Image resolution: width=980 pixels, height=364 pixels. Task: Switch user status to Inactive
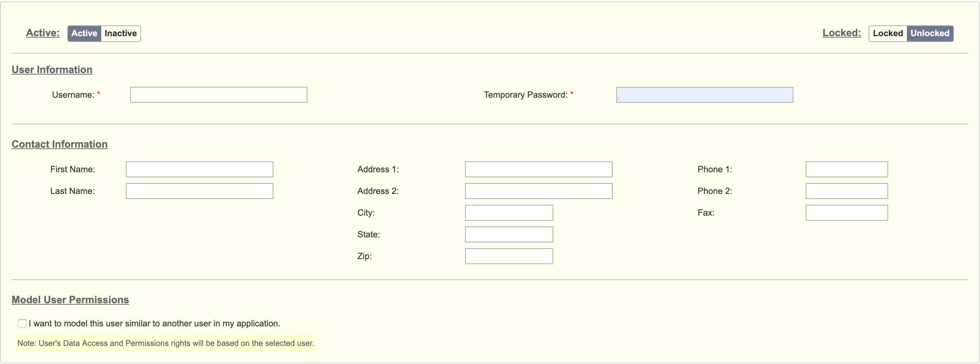(x=120, y=34)
